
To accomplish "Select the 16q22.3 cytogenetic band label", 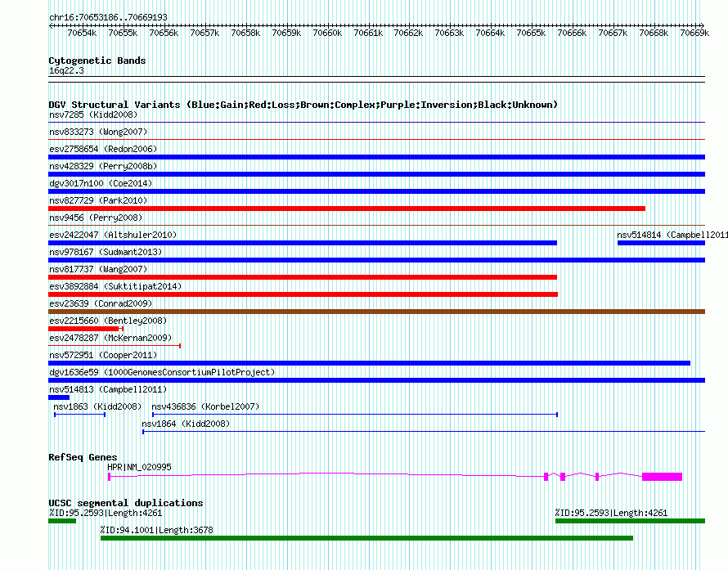I will click(66, 70).
